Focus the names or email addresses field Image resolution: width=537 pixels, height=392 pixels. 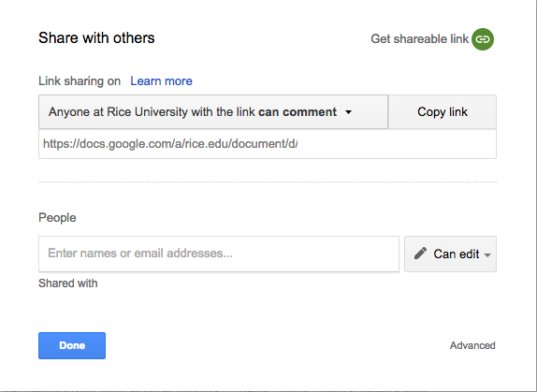[219, 254]
